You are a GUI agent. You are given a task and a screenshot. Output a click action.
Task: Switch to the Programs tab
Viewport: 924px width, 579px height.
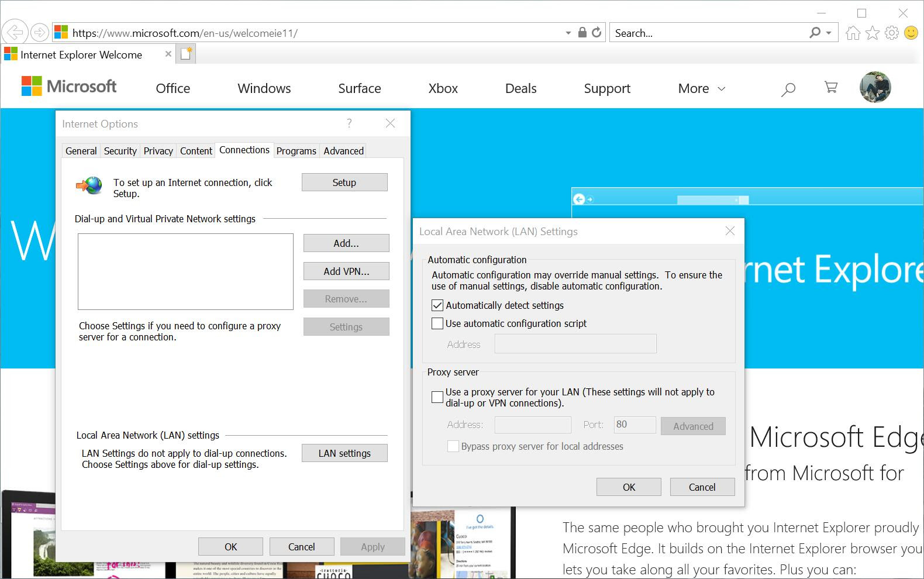point(296,151)
